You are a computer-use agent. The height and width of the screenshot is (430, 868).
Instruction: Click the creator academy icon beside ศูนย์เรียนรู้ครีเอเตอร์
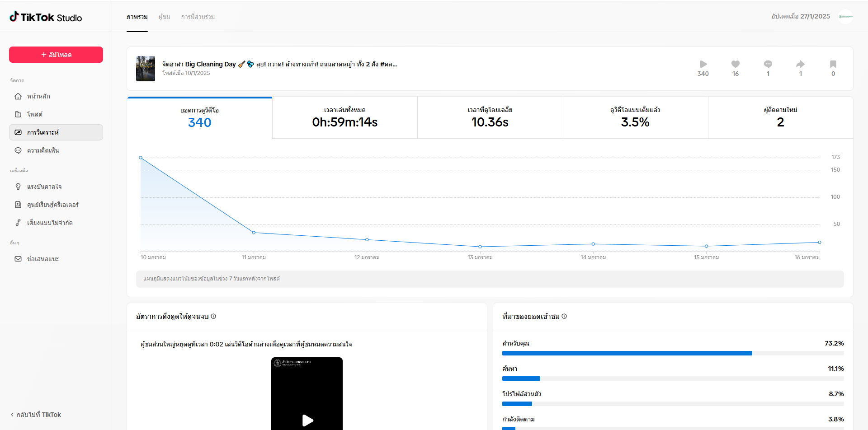18,205
